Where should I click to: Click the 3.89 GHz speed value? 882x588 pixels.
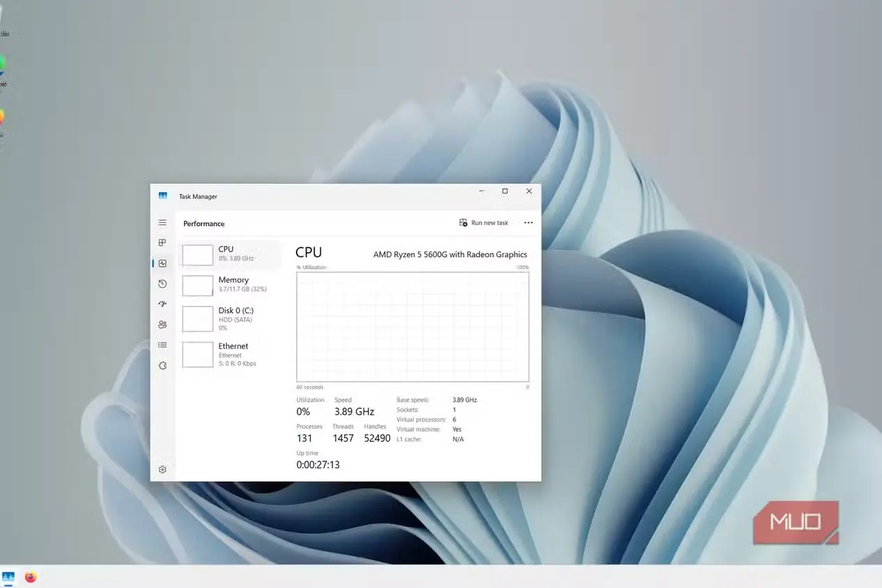click(355, 412)
